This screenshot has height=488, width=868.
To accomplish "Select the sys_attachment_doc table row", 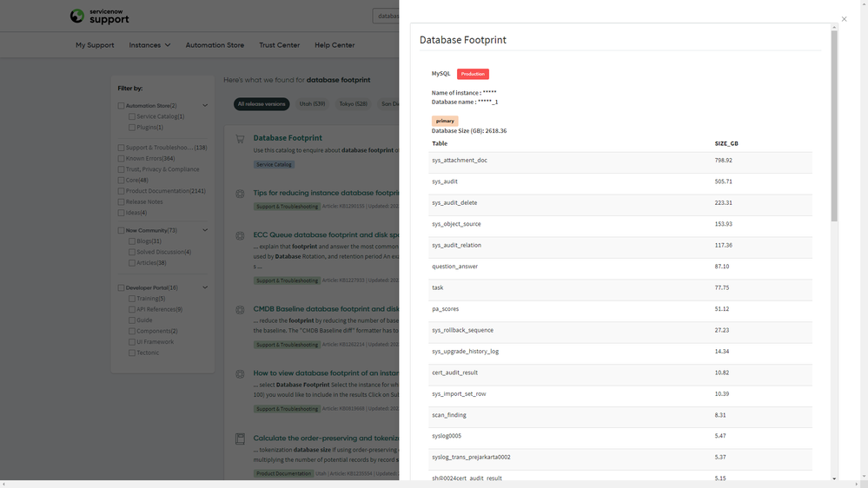I will point(620,162).
